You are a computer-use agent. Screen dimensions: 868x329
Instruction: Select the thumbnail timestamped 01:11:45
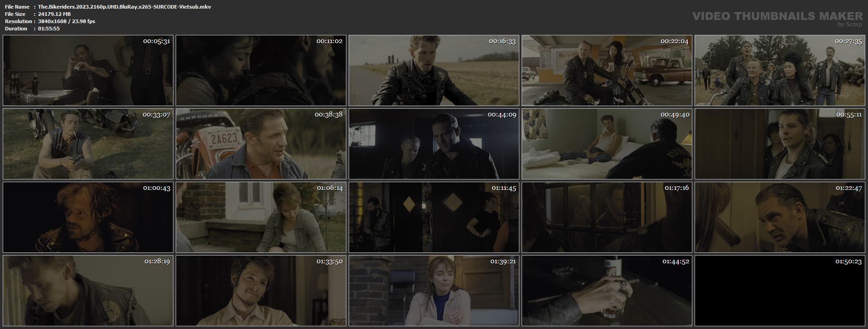434,217
